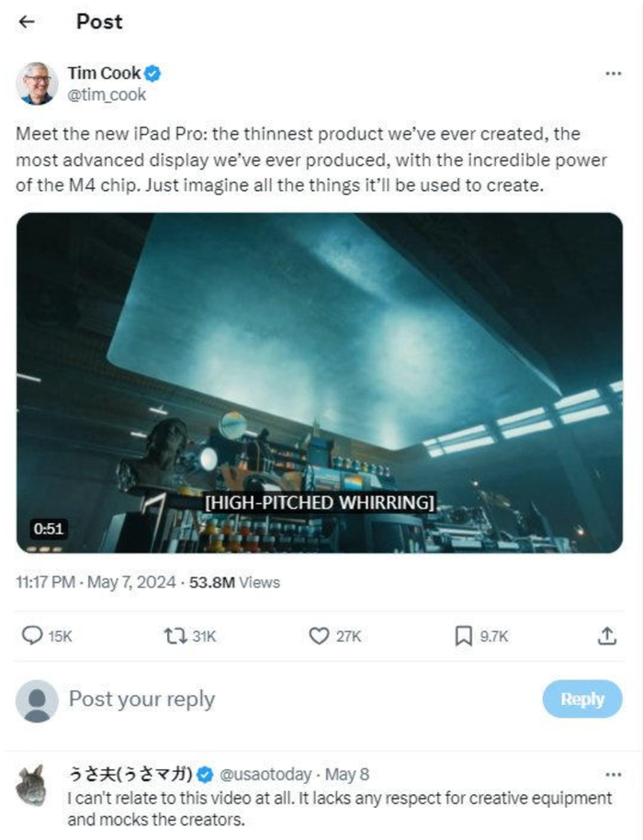The image size is (643, 840).
Task: Click the Tim Cook display name
Action: [x=104, y=73]
